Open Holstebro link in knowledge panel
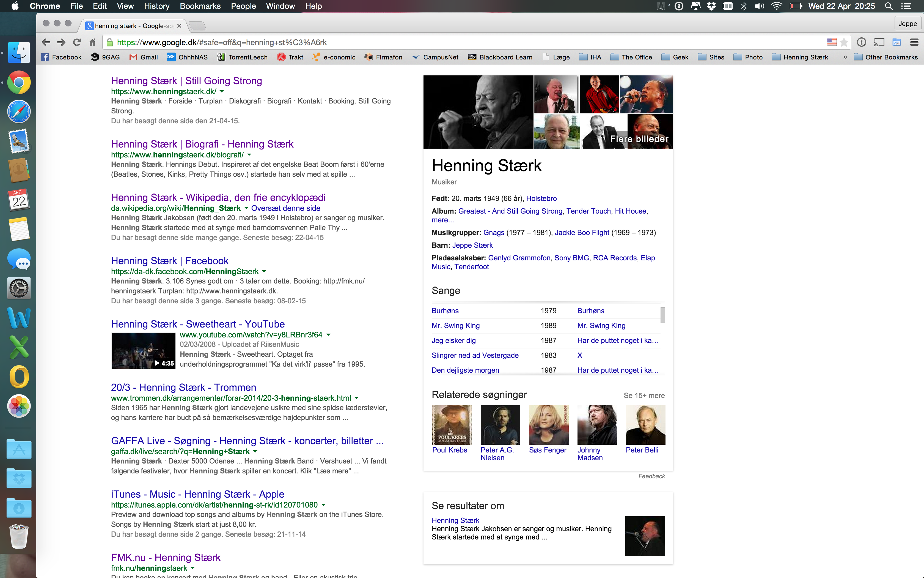The width and height of the screenshot is (924, 578). click(x=541, y=198)
